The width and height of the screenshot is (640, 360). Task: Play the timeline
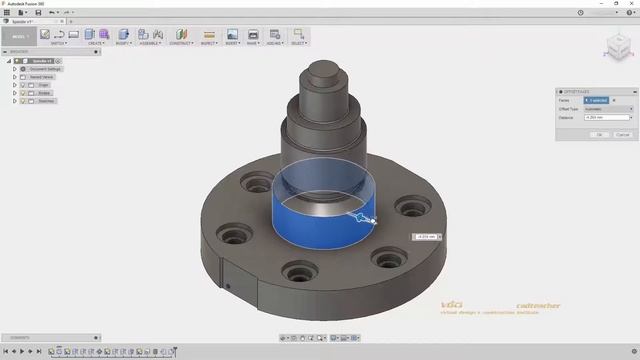[x=22, y=351]
